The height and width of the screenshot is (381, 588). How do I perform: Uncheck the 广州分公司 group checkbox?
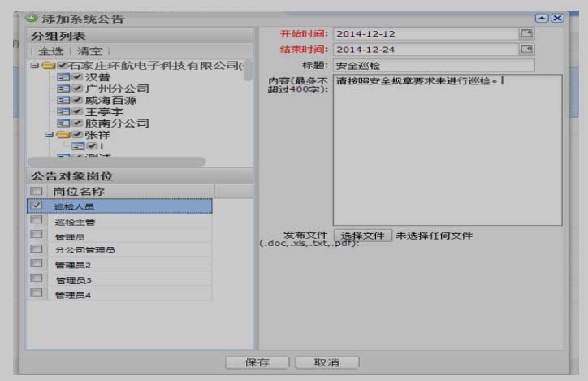[x=77, y=89]
